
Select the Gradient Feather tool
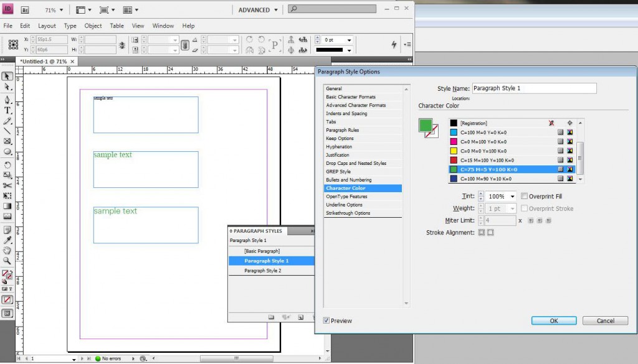pos(7,216)
